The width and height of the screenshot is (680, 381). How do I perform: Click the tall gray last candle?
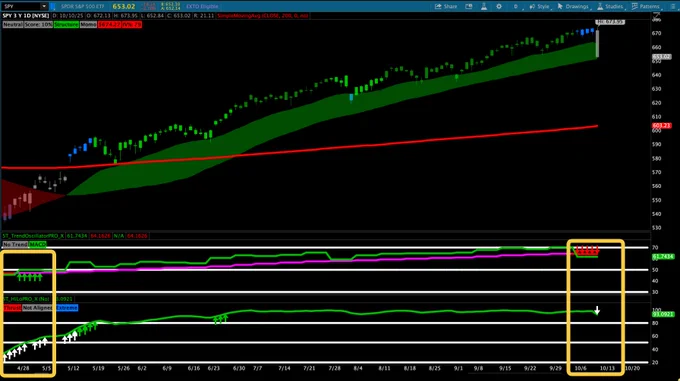point(597,43)
